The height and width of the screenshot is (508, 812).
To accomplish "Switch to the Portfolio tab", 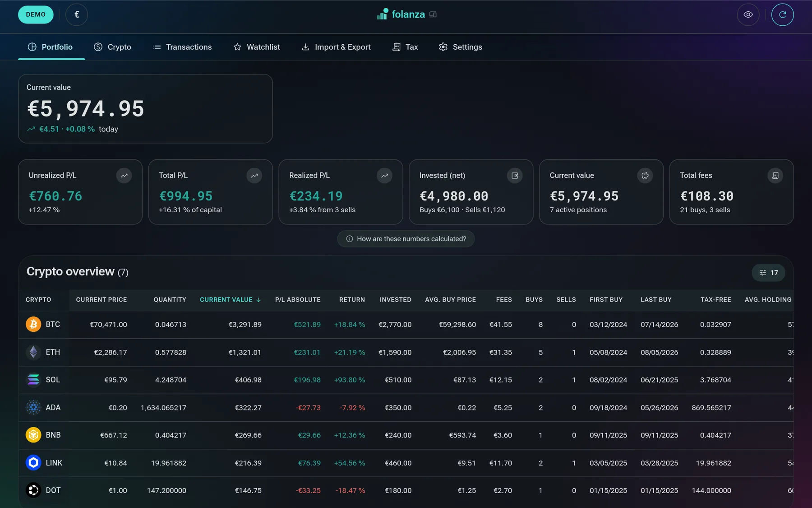I will coord(51,47).
